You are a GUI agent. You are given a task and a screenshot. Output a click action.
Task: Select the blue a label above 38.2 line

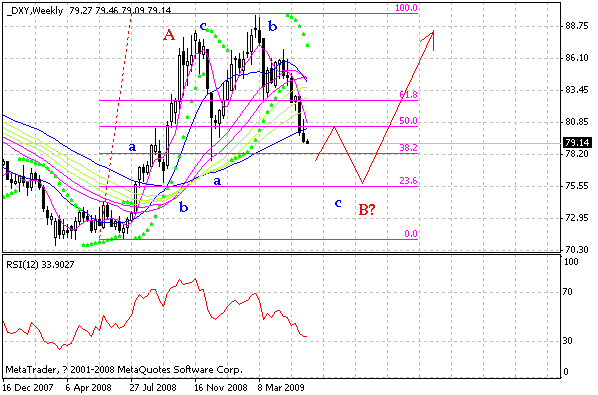tap(132, 147)
